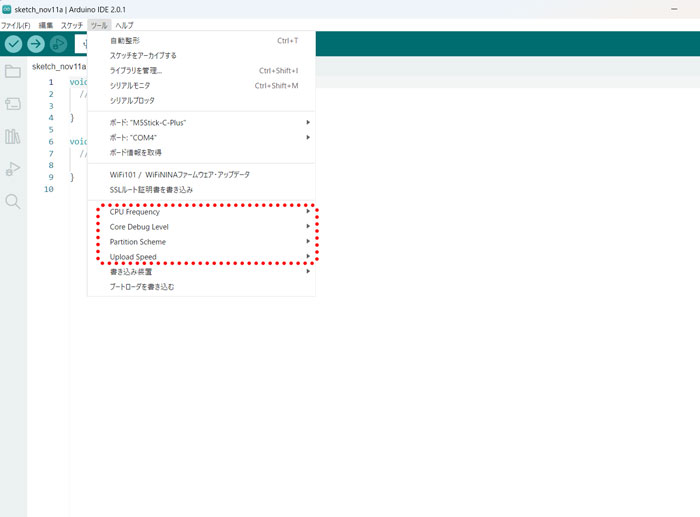Select ボード情報を取得 menu entry
Viewport: 700px width, 517px height.
click(x=201, y=152)
